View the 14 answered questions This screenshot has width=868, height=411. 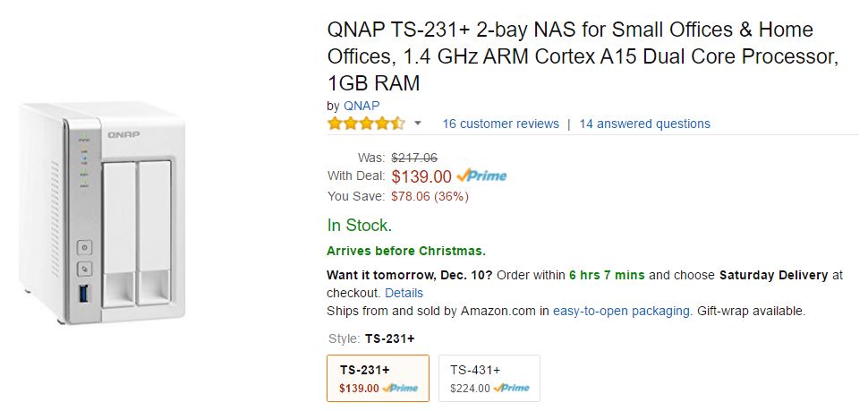644,124
